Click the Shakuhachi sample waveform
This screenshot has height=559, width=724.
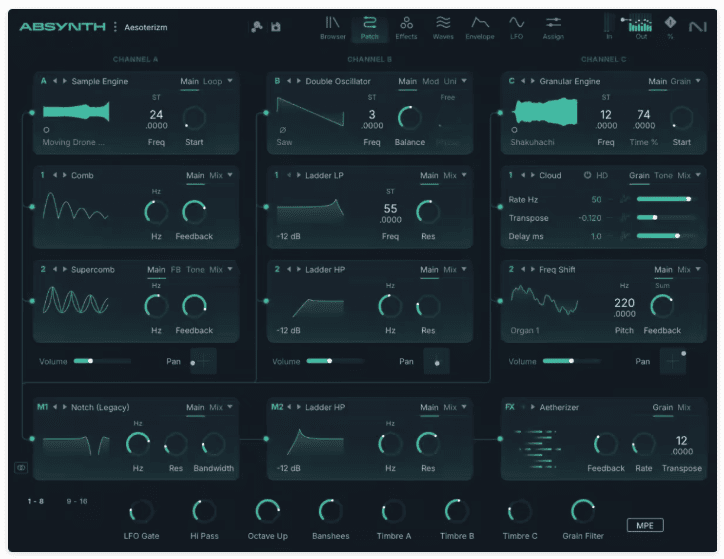coord(545,112)
